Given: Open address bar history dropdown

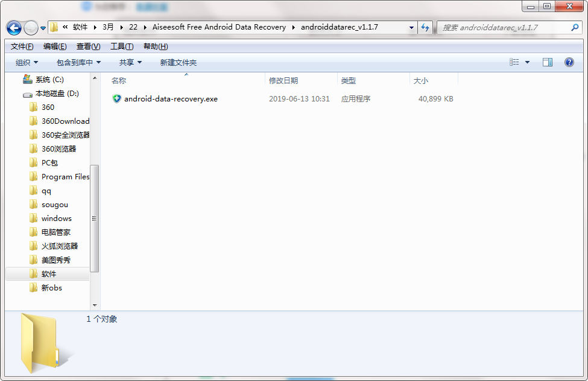Looking at the screenshot, I should click(x=411, y=27).
